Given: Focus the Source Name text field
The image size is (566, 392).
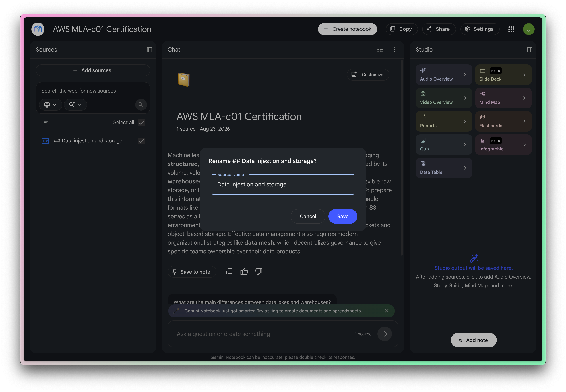Looking at the screenshot, I should point(283,185).
